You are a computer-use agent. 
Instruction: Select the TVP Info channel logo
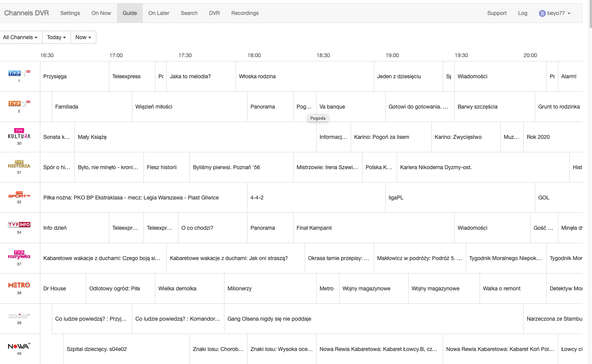point(19,225)
